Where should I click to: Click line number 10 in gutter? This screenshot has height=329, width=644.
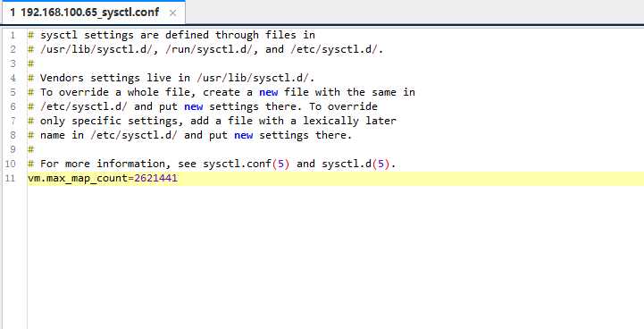[10, 164]
